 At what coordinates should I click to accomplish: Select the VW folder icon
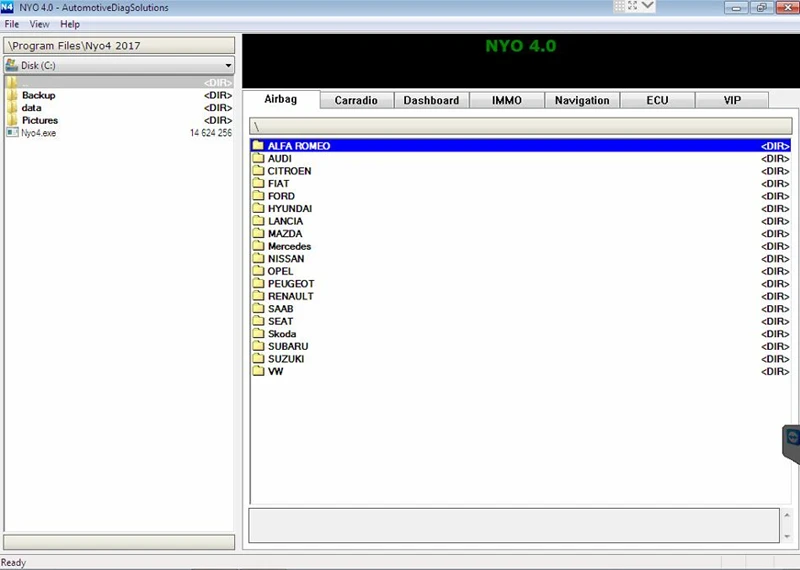pyautogui.click(x=258, y=370)
